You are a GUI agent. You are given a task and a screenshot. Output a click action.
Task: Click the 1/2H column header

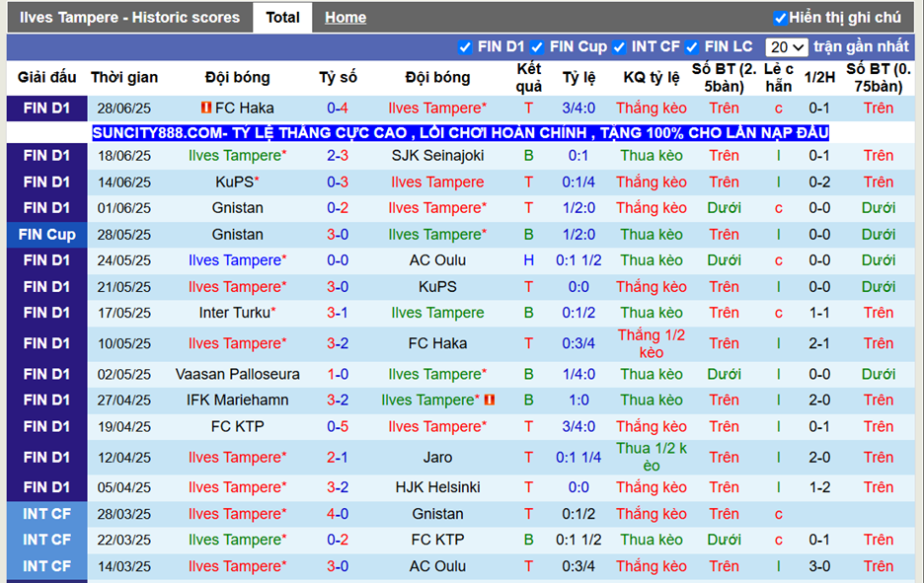819,77
